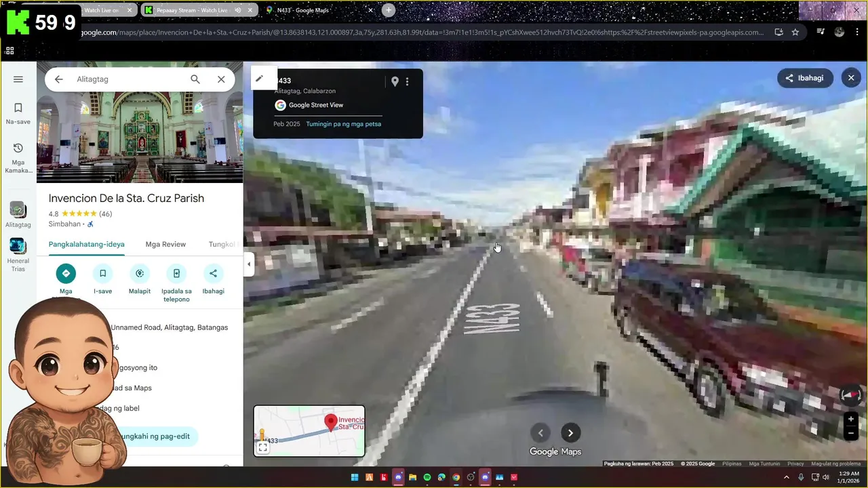
Task: Click the mini map thumbnail
Action: coord(309,430)
